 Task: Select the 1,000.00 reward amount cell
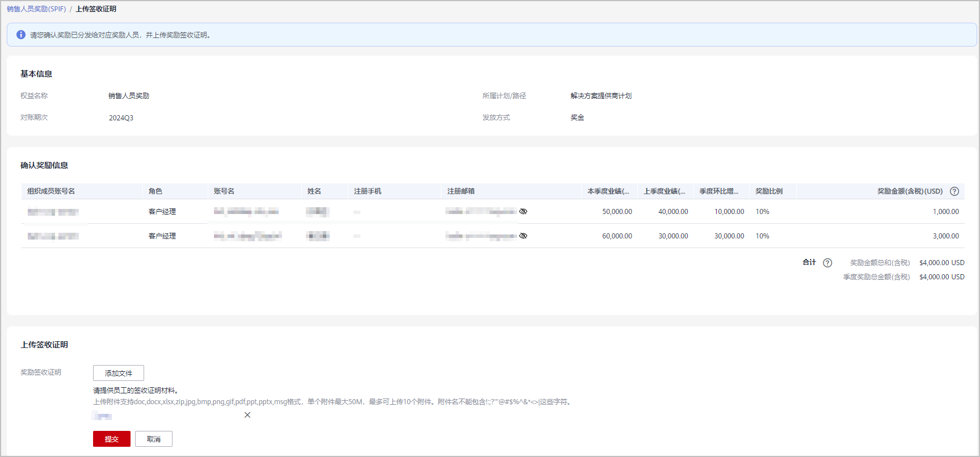point(945,212)
